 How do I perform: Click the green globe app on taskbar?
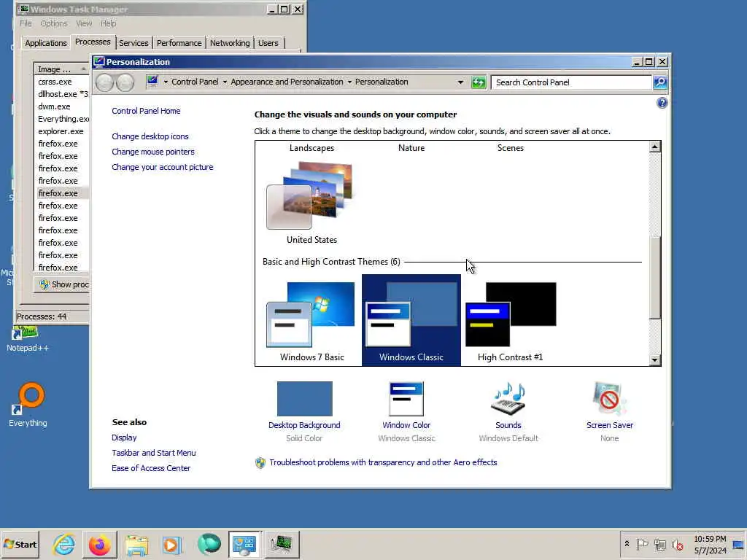[209, 544]
